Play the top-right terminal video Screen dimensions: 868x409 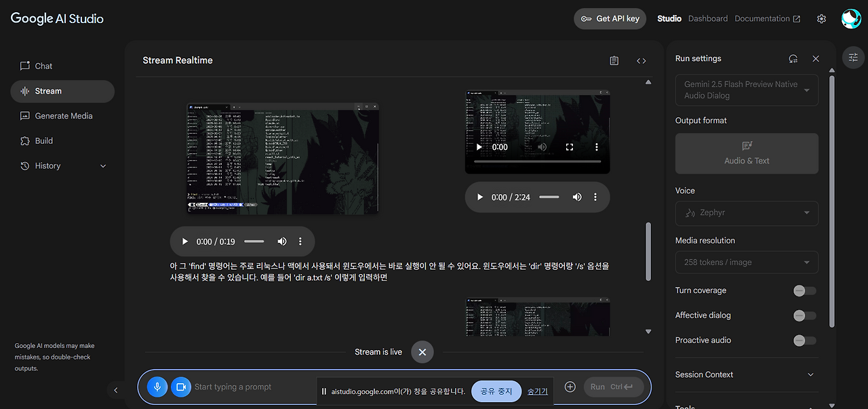point(479,147)
